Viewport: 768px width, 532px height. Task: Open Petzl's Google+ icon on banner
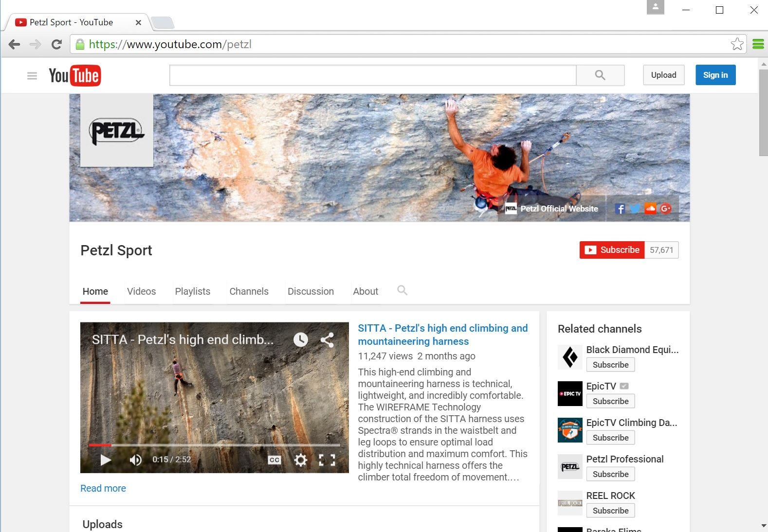[x=666, y=209]
